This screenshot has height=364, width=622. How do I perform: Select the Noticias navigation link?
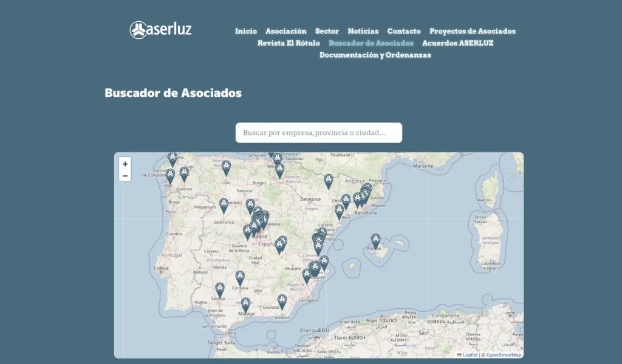362,31
